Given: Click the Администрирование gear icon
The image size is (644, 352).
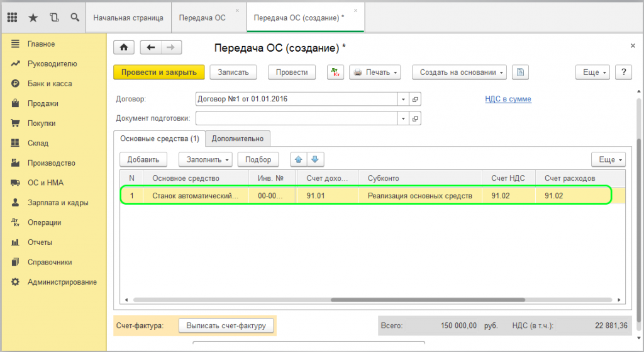Looking at the screenshot, I should coord(15,281).
